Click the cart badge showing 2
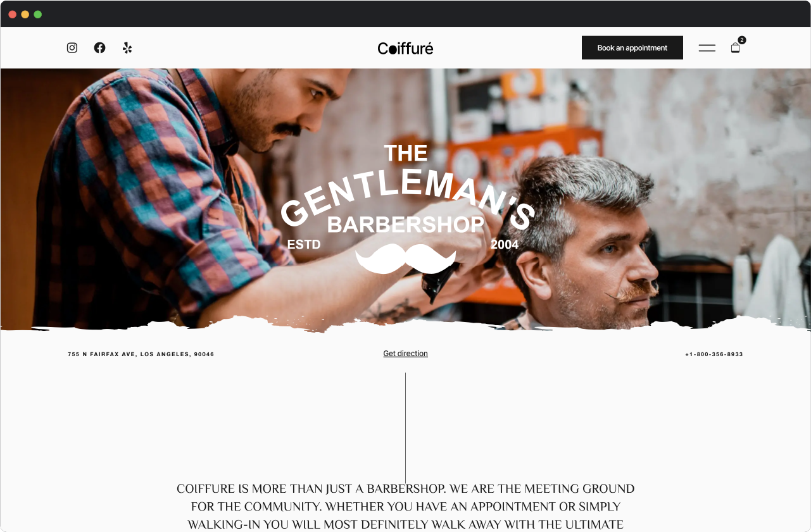This screenshot has height=532, width=811. pos(742,40)
